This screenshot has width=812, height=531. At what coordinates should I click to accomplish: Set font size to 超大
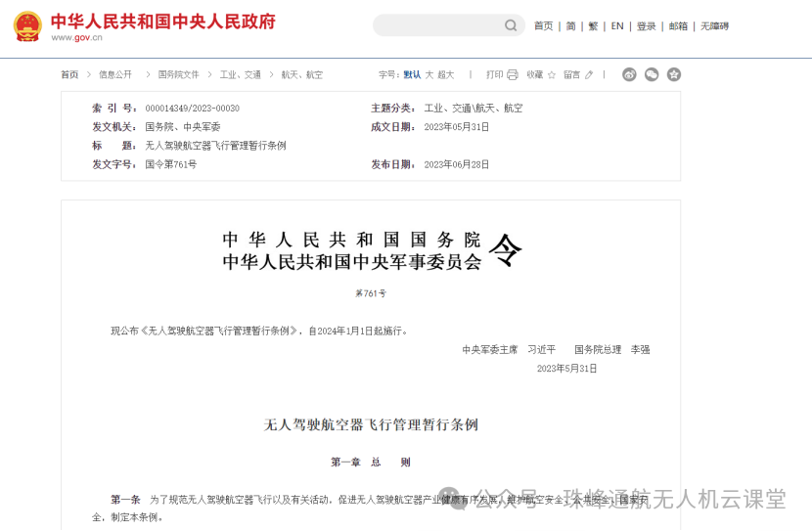click(446, 74)
